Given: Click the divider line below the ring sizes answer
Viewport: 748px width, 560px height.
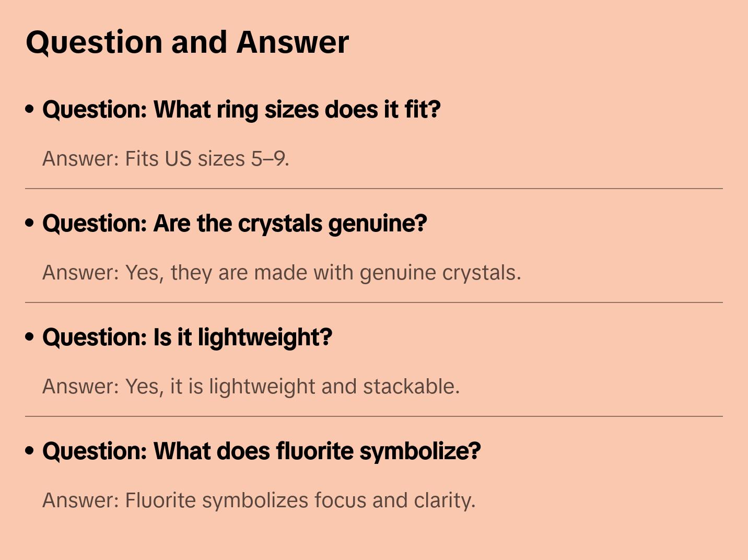Looking at the screenshot, I should click(x=374, y=189).
